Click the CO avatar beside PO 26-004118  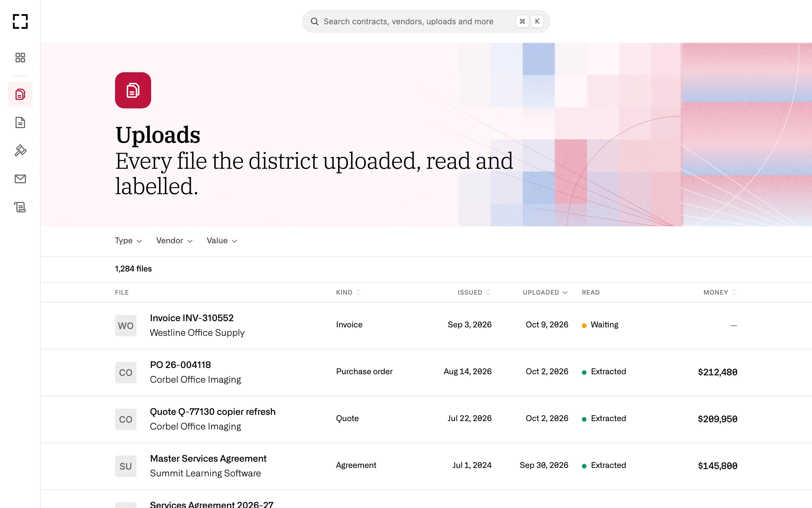[x=125, y=372]
